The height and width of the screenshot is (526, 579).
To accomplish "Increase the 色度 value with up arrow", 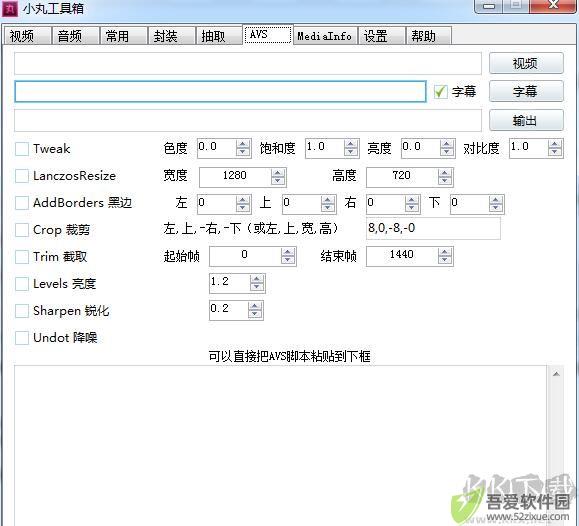I will click(243, 144).
